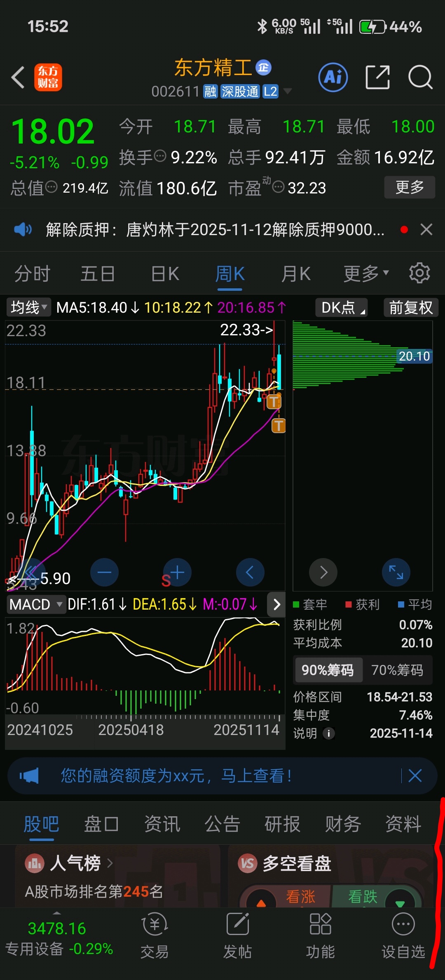Open the 解除质押 announcement text
Image resolution: width=445 pixels, height=980 pixels.
(215, 229)
